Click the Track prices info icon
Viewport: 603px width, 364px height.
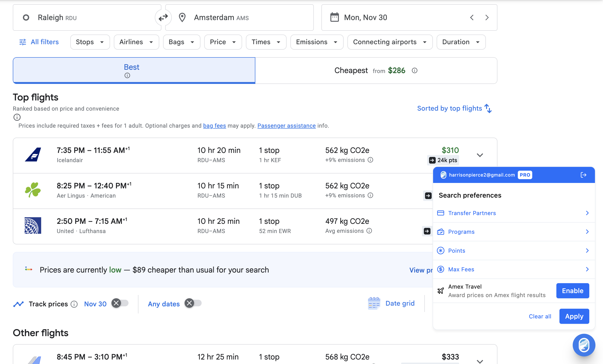(x=74, y=304)
